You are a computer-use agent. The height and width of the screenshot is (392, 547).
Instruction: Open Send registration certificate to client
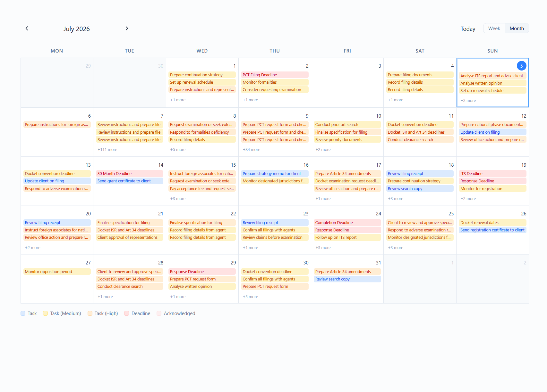[492, 230]
